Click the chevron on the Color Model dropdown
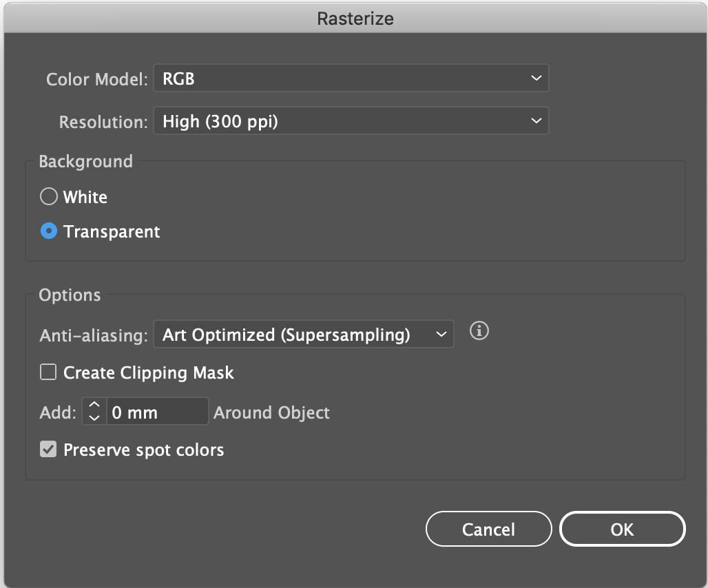This screenshot has width=708, height=588. tap(536, 78)
